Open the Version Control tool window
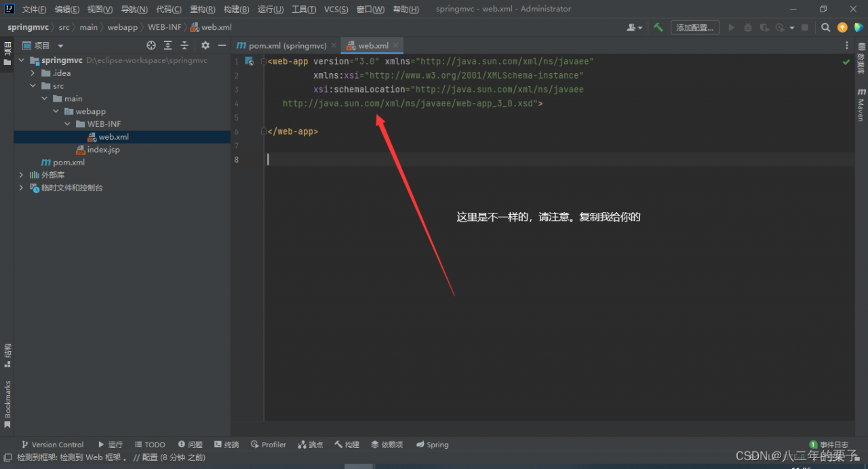 tap(52, 445)
